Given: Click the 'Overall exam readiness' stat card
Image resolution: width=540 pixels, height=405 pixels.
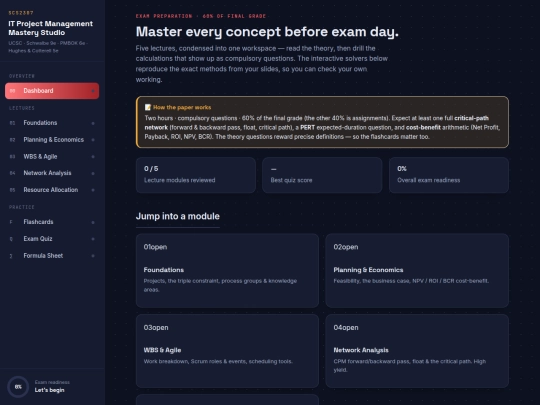Looking at the screenshot, I should (x=449, y=175).
